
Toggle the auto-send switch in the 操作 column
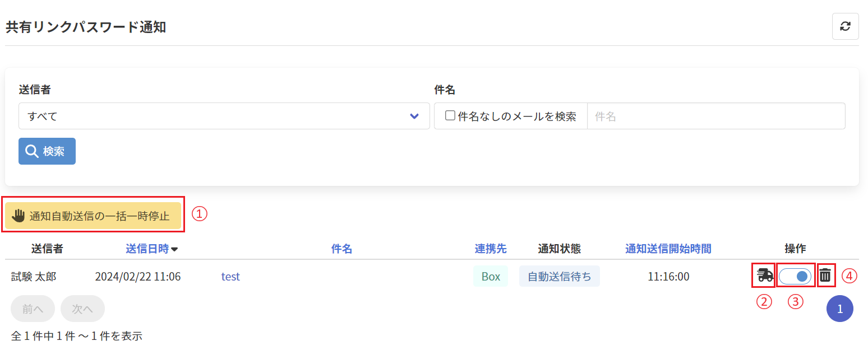(795, 276)
